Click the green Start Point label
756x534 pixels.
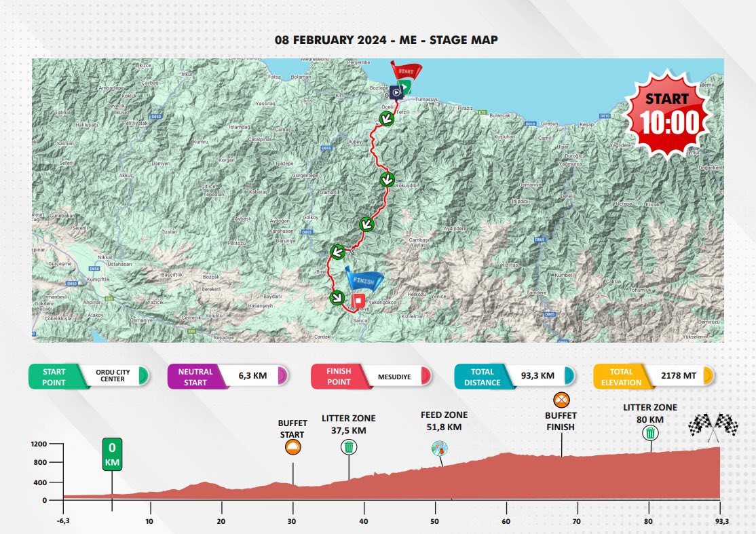[54, 377]
